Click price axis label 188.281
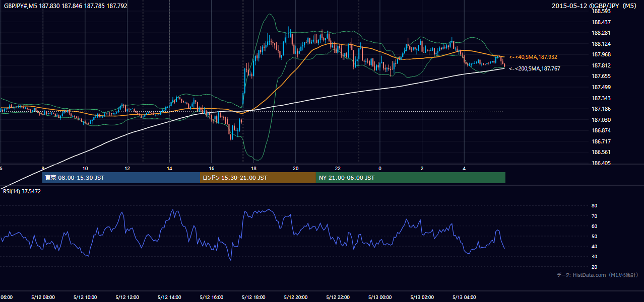This screenshot has width=644, height=302. (x=601, y=33)
